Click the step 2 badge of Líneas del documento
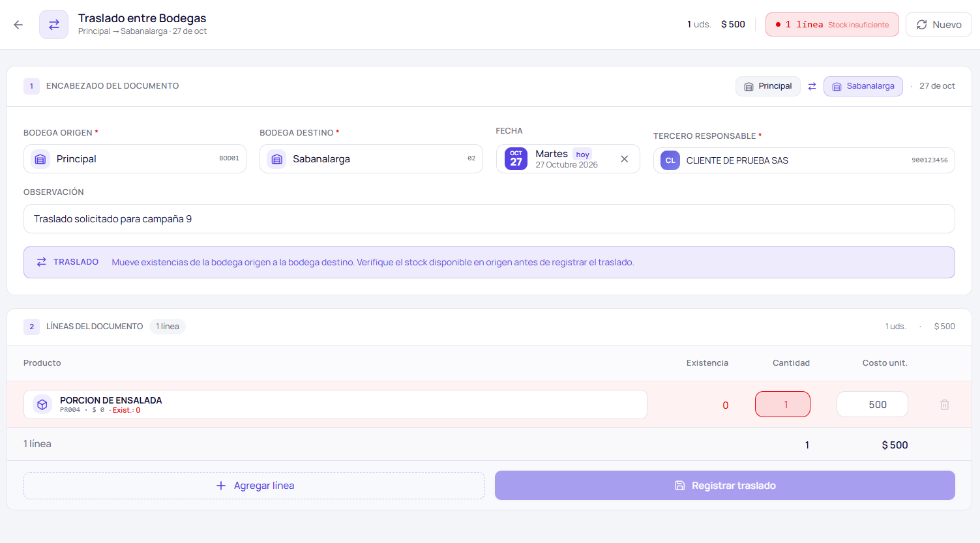 pos(31,327)
